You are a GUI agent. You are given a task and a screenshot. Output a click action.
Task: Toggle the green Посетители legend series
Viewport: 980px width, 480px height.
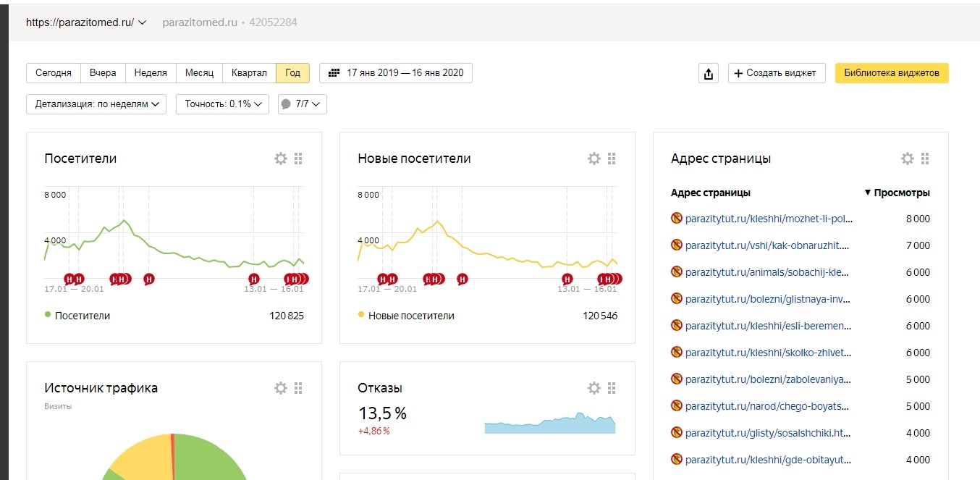pyautogui.click(x=77, y=316)
